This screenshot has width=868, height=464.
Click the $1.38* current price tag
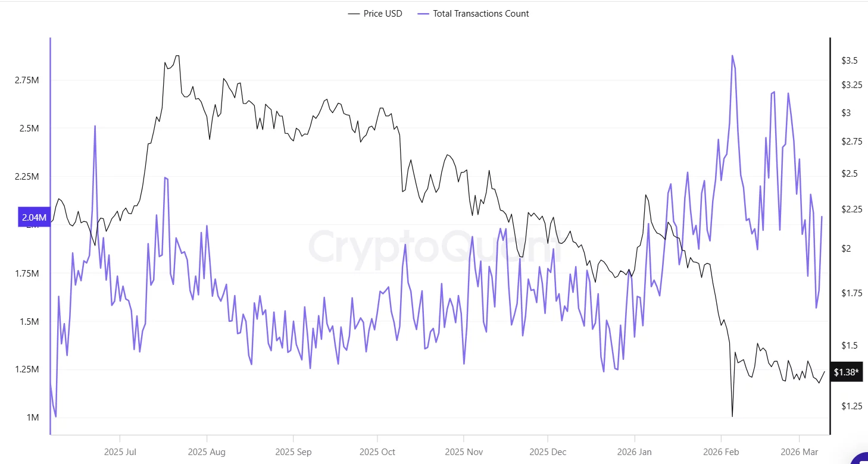[x=846, y=372]
